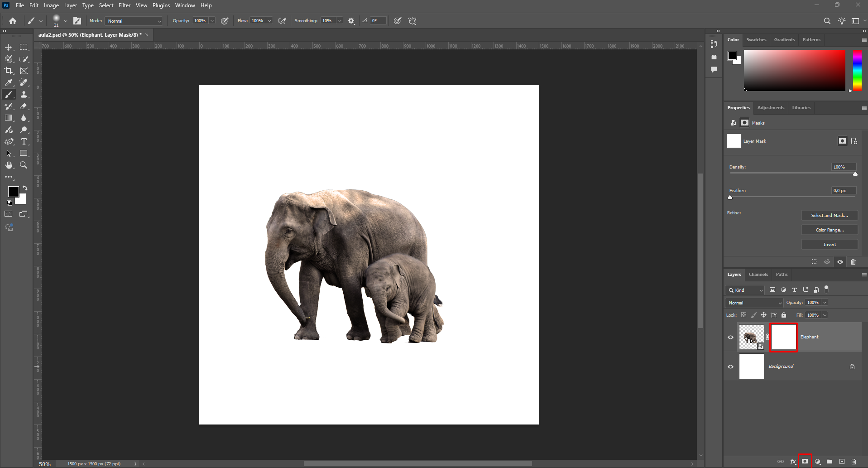Hide the Elephant layer
This screenshot has height=468, width=868.
tap(730, 337)
